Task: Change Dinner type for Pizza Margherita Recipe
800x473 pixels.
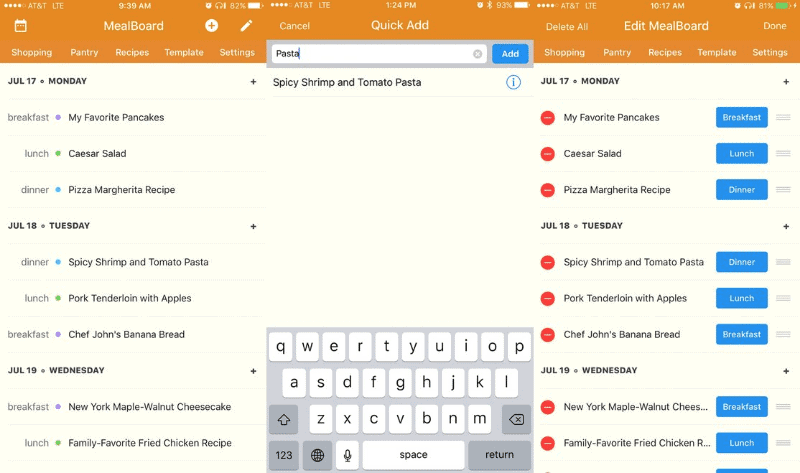Action: [x=741, y=190]
